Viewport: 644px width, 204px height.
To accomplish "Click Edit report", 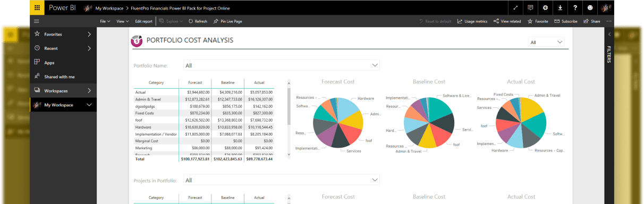I will pyautogui.click(x=143, y=21).
